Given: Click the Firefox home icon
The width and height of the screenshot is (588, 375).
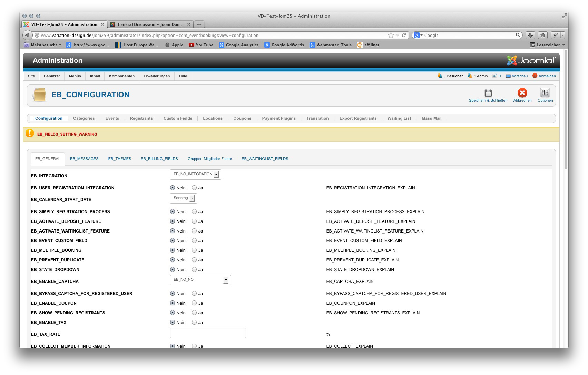Looking at the screenshot, I should [x=542, y=35].
